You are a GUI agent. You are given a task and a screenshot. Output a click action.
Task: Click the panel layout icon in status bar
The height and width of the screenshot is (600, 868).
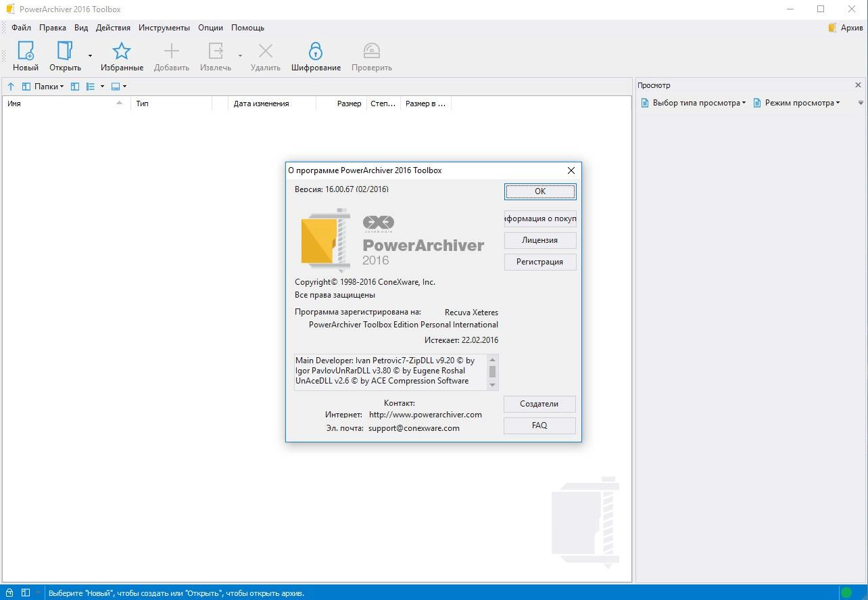coord(25,593)
